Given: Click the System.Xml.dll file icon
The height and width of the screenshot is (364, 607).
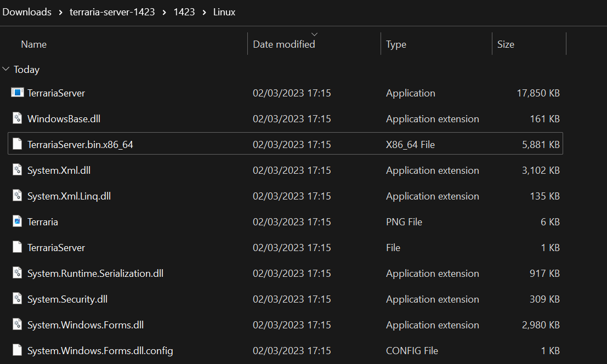Looking at the screenshot, I should point(18,170).
